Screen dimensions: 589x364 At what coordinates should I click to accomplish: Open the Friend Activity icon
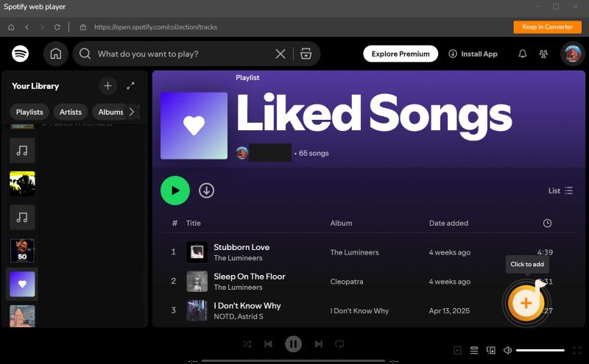(x=543, y=54)
